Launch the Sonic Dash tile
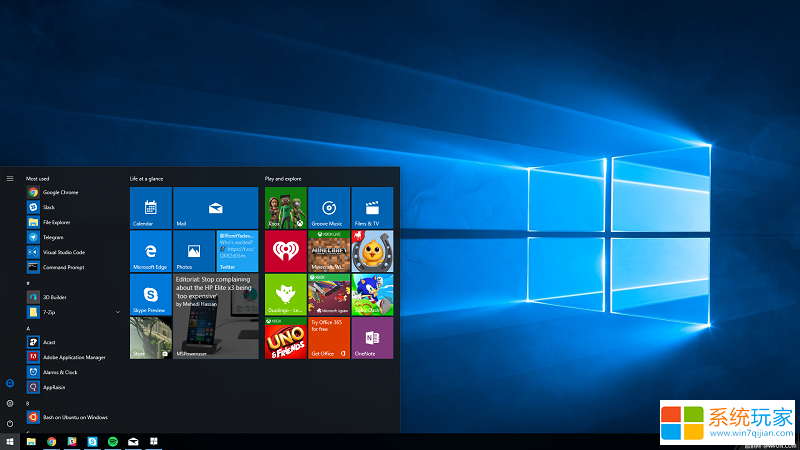800x450 pixels. [x=372, y=294]
